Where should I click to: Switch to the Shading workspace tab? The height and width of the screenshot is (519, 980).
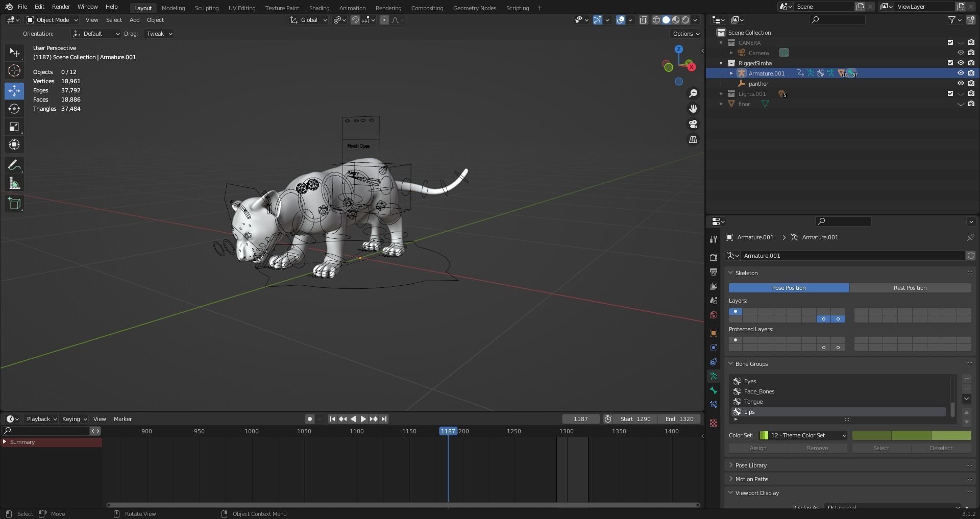click(319, 8)
